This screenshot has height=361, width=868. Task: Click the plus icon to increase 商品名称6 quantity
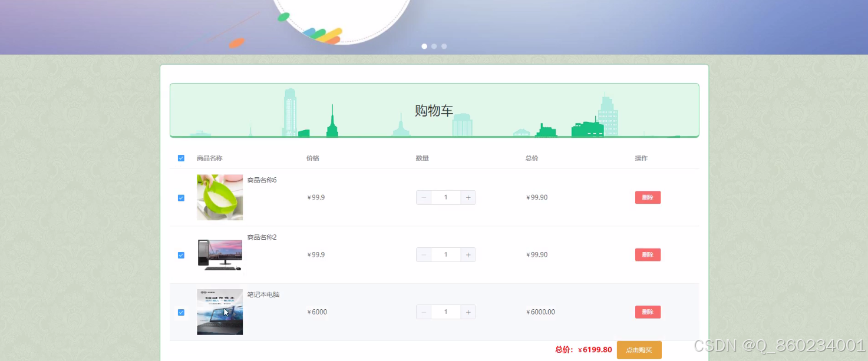[467, 197]
